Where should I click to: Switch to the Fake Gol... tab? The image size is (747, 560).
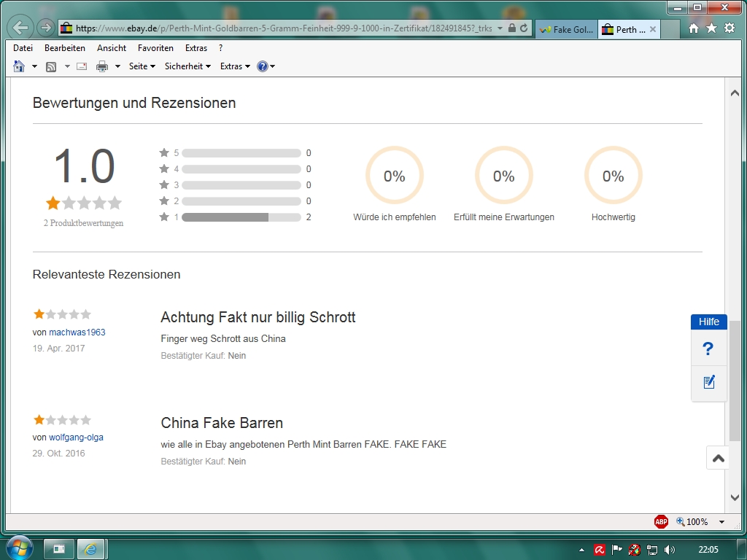click(x=566, y=29)
